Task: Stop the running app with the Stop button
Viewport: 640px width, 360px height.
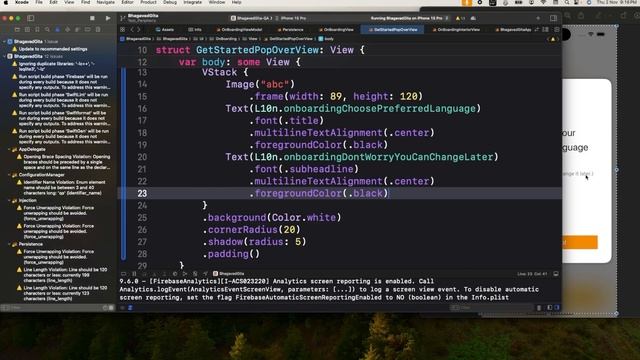Action: (92, 18)
